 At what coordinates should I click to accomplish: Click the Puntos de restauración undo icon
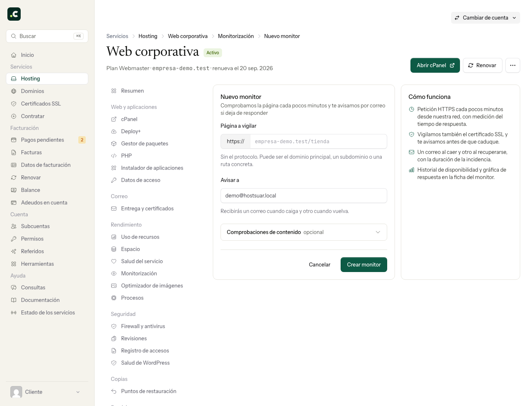click(x=114, y=391)
